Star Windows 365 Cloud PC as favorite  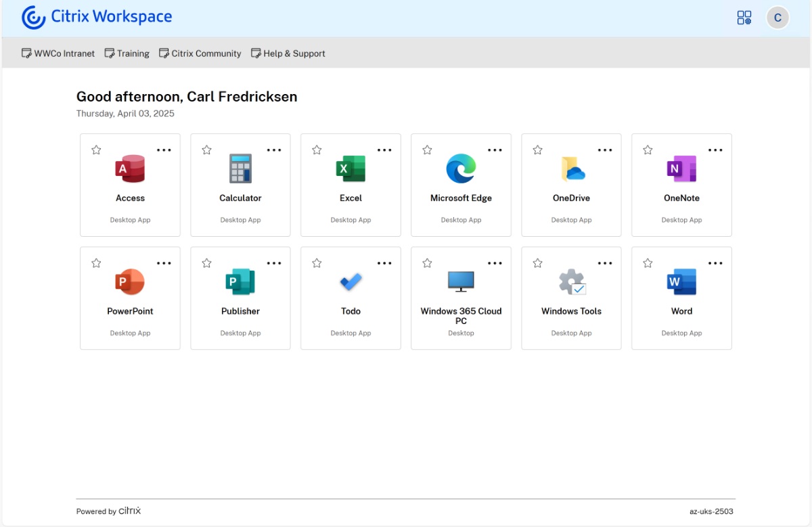click(427, 262)
